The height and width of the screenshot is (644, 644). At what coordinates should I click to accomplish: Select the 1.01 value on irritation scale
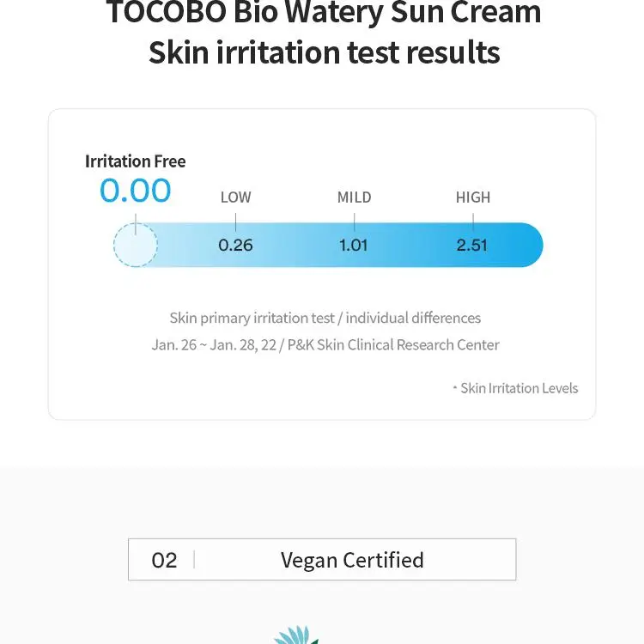coord(353,246)
